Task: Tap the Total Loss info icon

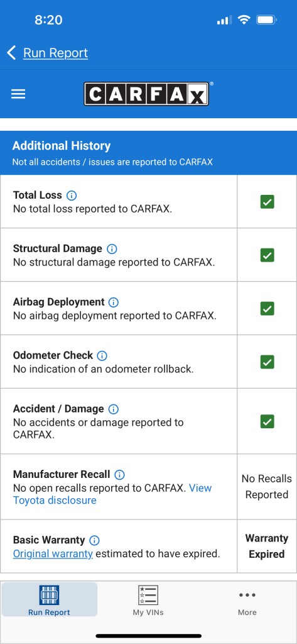Action: [72, 195]
